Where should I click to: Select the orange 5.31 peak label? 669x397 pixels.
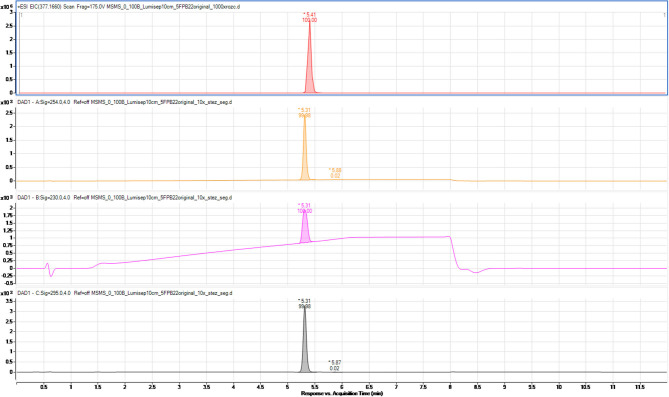click(304, 113)
